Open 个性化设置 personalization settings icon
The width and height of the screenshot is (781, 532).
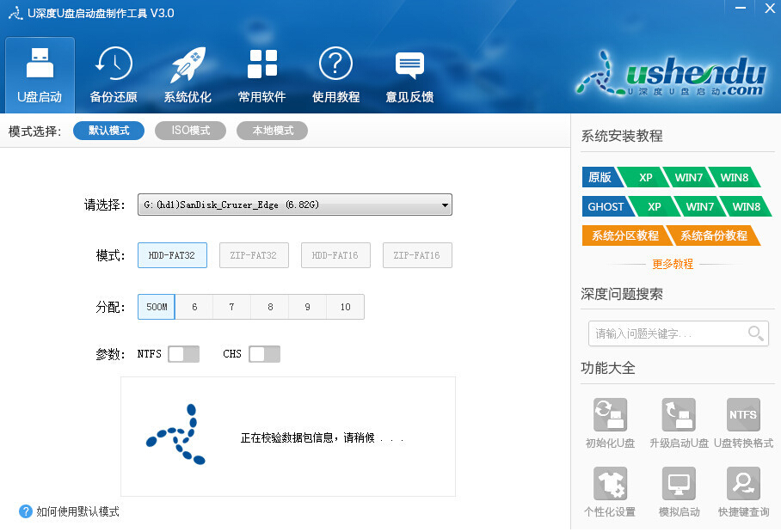coord(610,483)
